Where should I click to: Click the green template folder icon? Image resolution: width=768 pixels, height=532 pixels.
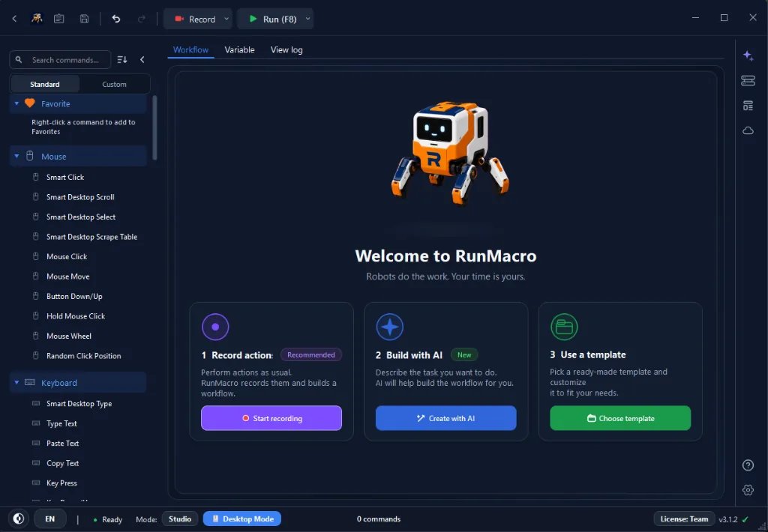(564, 327)
